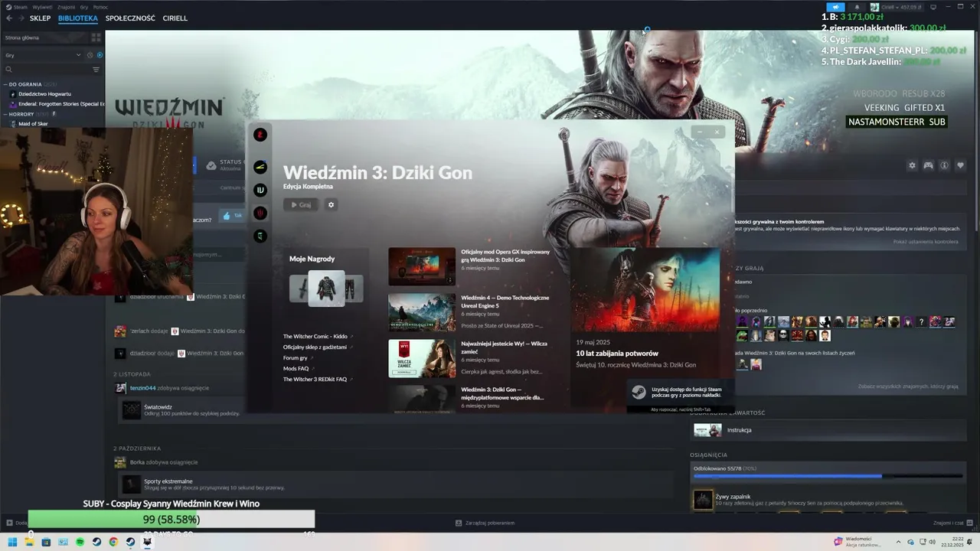Click achievements progress bar 55/78

[x=829, y=476]
